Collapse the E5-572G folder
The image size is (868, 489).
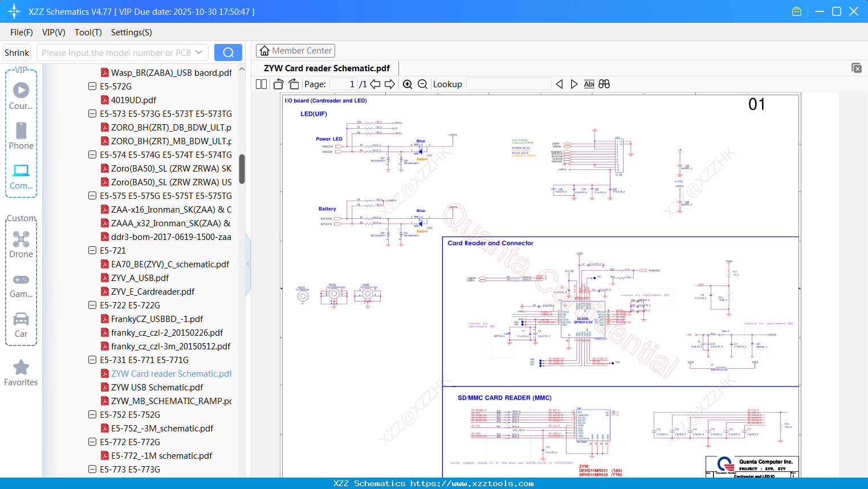tap(92, 86)
